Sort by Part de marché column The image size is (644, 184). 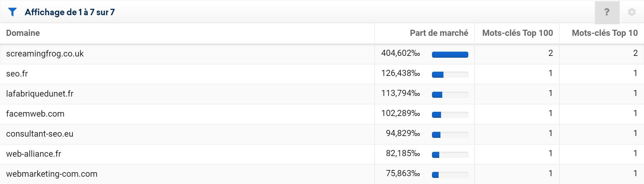439,33
